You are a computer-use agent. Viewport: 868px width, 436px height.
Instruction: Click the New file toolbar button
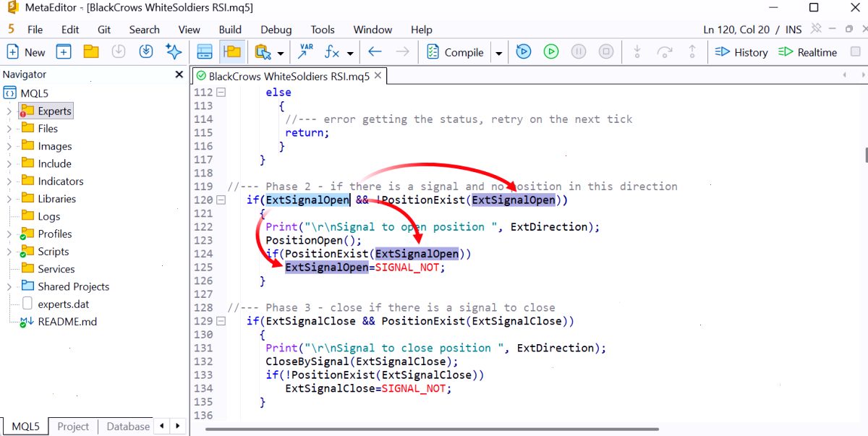click(26, 52)
